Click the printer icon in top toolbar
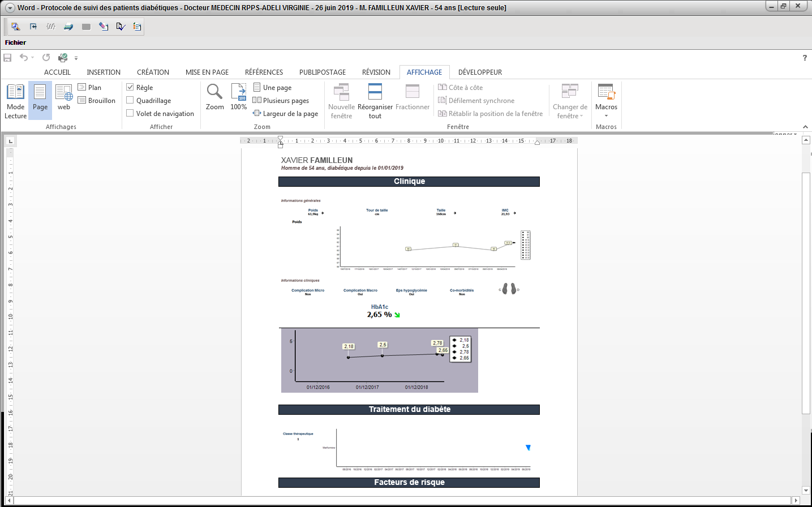This screenshot has height=507, width=812. tap(68, 27)
